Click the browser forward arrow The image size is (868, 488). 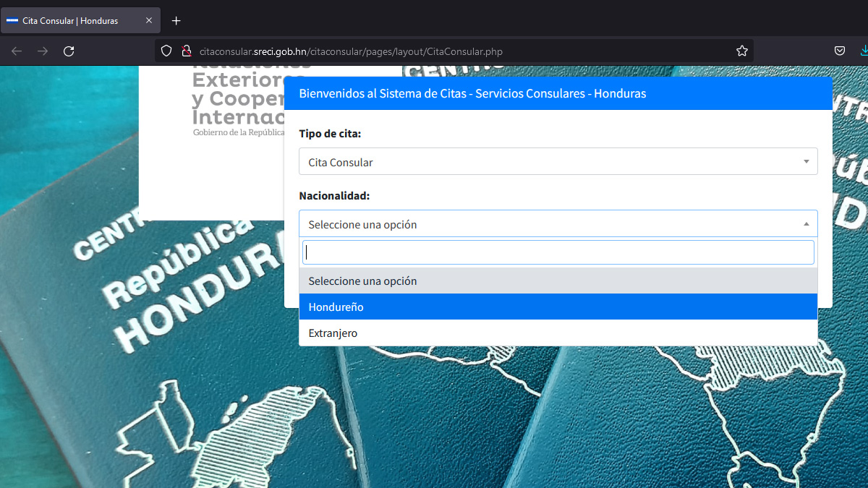(43, 51)
